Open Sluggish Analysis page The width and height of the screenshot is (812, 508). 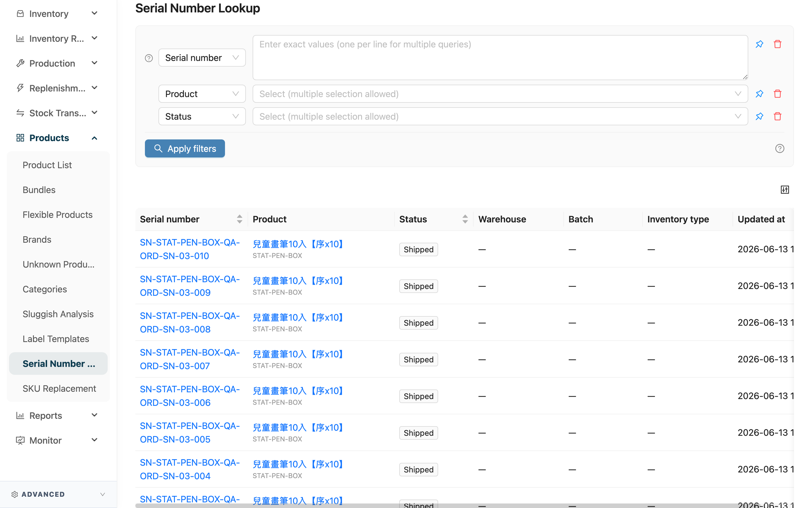click(x=58, y=314)
